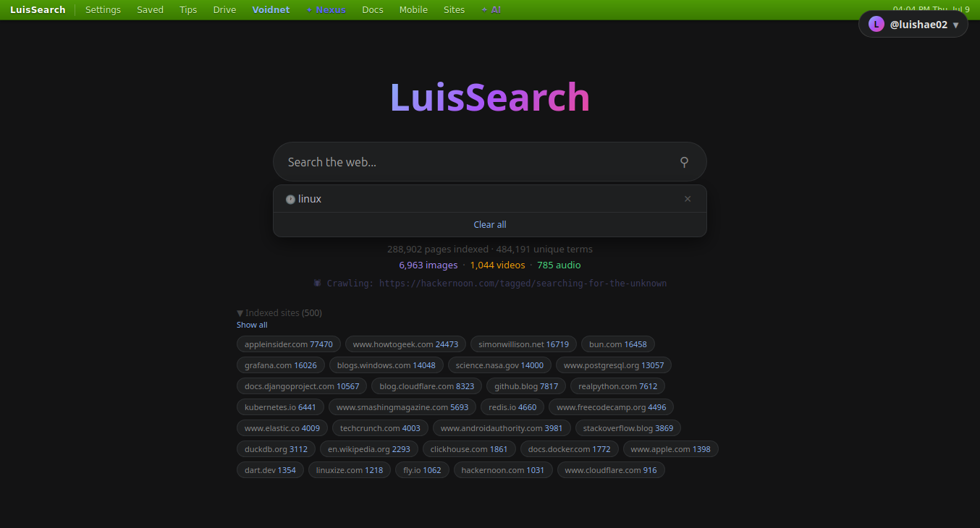Select the docs.djangoproject.com 10567 chip
This screenshot has height=528, width=980.
(302, 386)
